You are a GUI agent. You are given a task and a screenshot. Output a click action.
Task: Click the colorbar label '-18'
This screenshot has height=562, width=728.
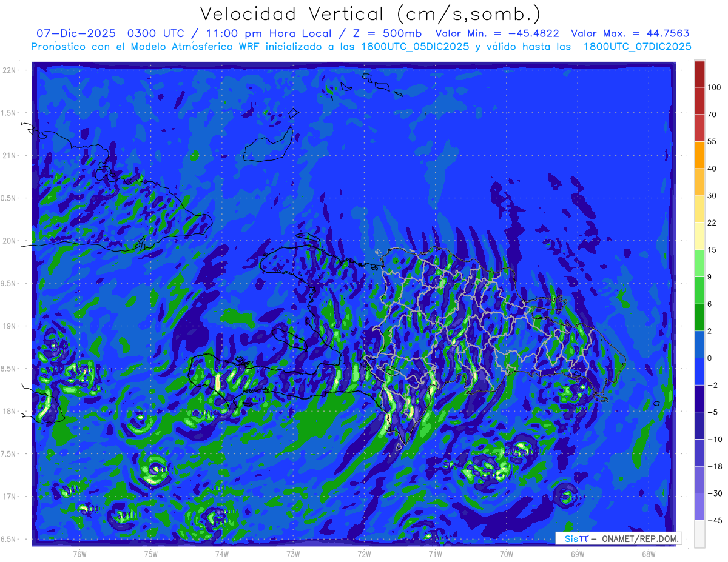716,466
